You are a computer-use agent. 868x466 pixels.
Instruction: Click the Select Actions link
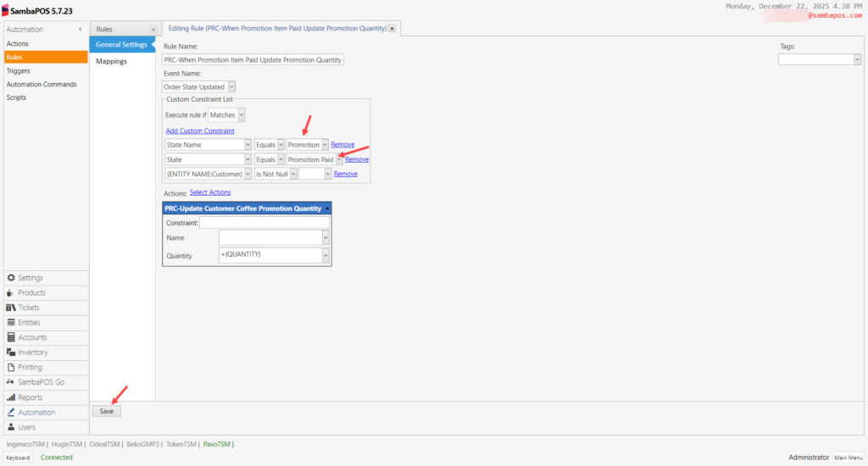pyautogui.click(x=210, y=192)
